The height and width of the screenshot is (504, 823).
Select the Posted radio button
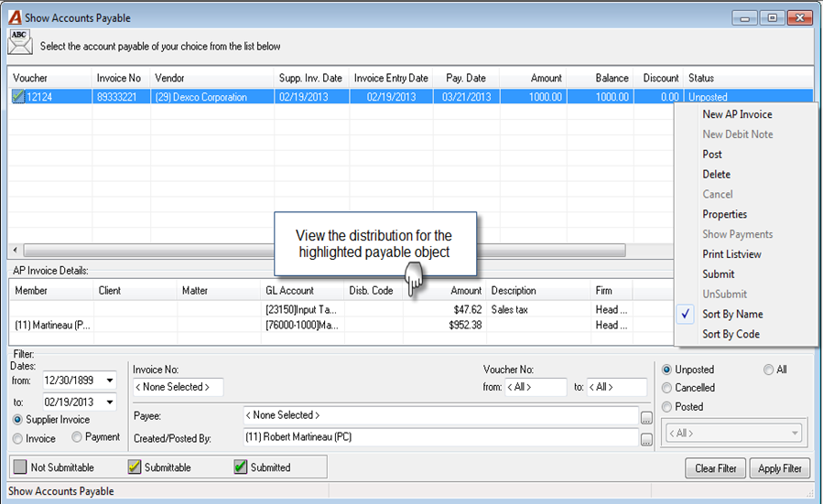[x=666, y=406]
